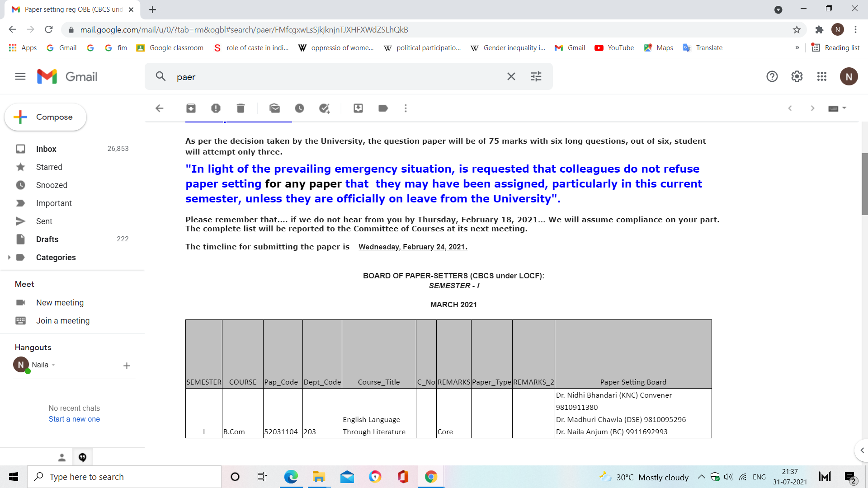This screenshot has width=868, height=488.
Task: Click the email vertical scrollbar
Action: tap(864, 183)
